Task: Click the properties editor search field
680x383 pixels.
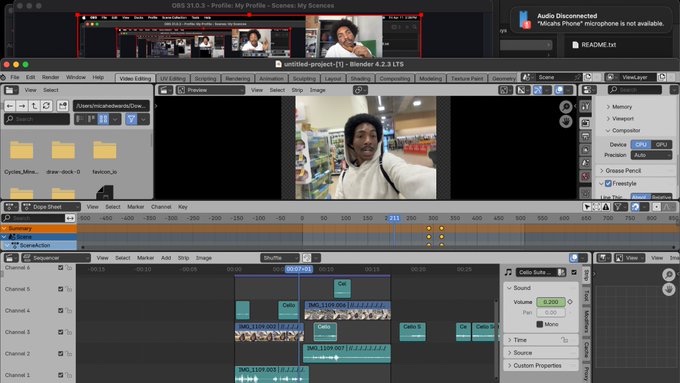Action: click(x=635, y=90)
